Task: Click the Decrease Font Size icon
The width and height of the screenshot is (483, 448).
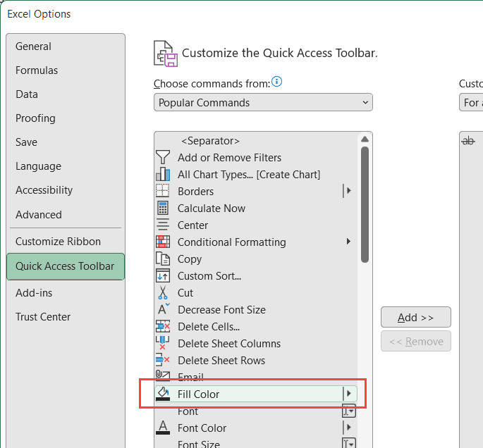Action: (x=163, y=309)
